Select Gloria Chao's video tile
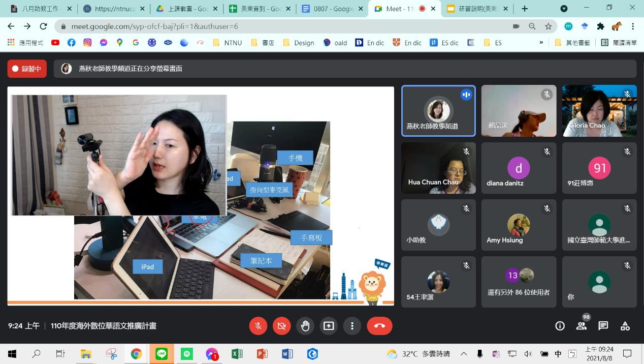644x364 pixels. coord(599,111)
